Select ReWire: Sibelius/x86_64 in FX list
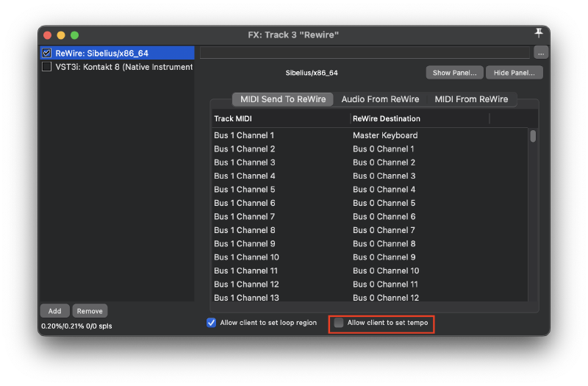Image resolution: width=588 pixels, height=386 pixels. 118,53
